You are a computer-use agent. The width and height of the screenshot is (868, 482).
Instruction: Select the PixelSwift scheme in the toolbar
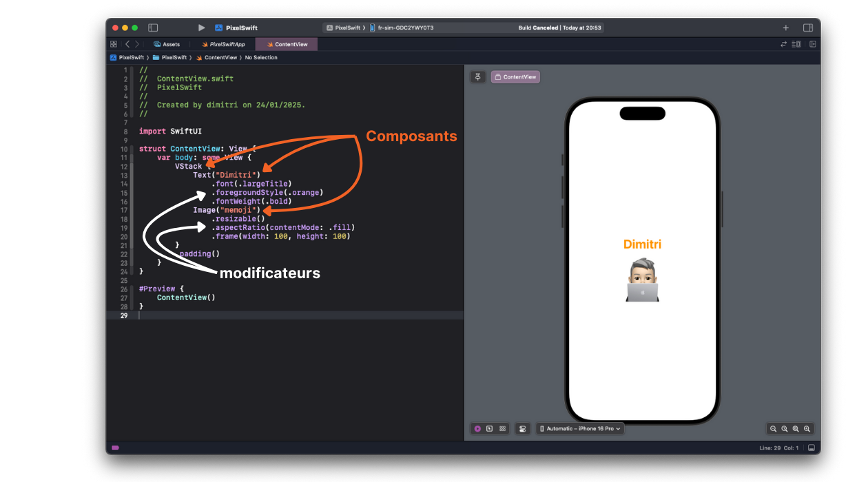(343, 28)
